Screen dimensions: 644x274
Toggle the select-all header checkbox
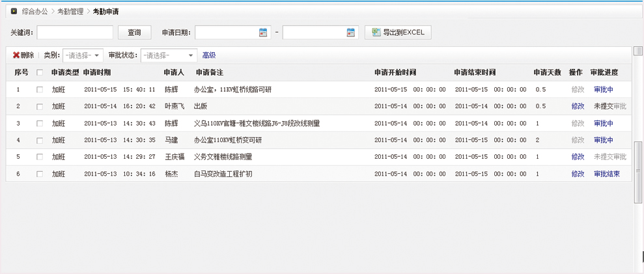click(40, 73)
